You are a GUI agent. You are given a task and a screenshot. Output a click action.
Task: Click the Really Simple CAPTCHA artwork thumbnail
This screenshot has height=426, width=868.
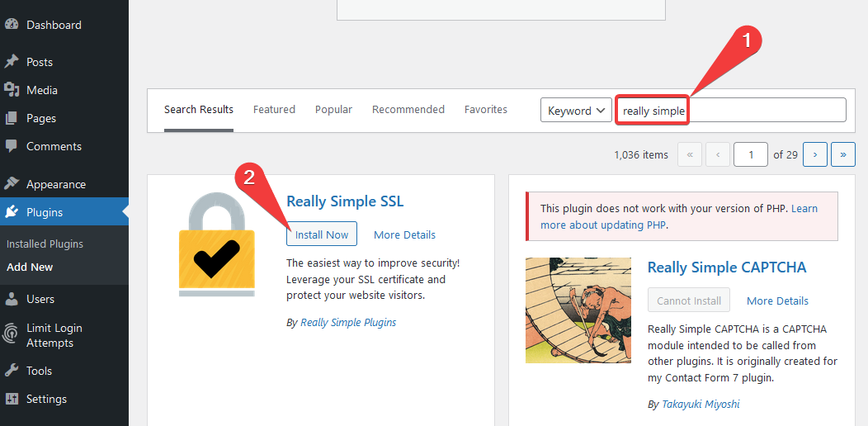click(578, 310)
